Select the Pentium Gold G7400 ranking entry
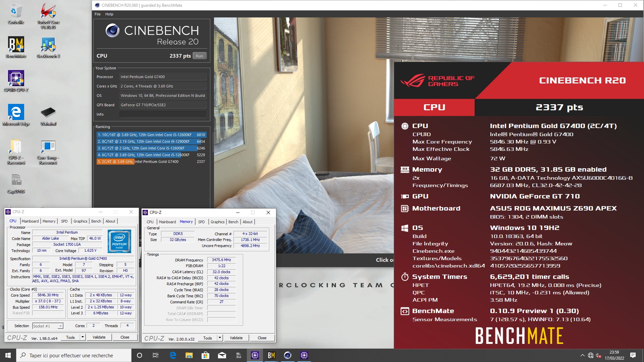Viewport: 644px width, 362px height. 151,162
